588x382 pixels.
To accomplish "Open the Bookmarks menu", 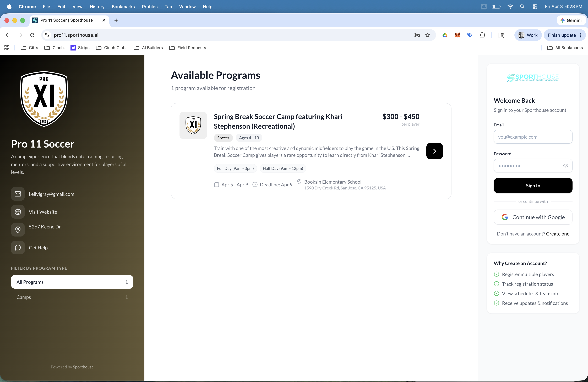I will tap(123, 7).
